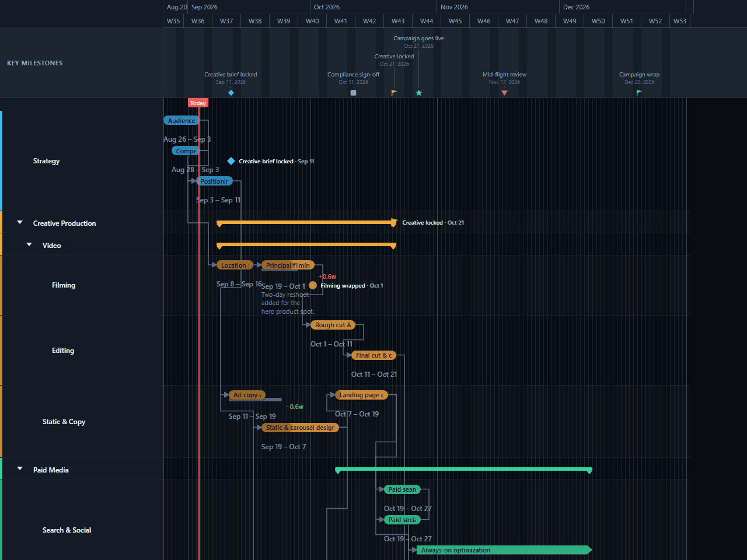This screenshot has width=747, height=560.
Task: Click the −0.6w ahead indicator text
Action: click(x=295, y=407)
